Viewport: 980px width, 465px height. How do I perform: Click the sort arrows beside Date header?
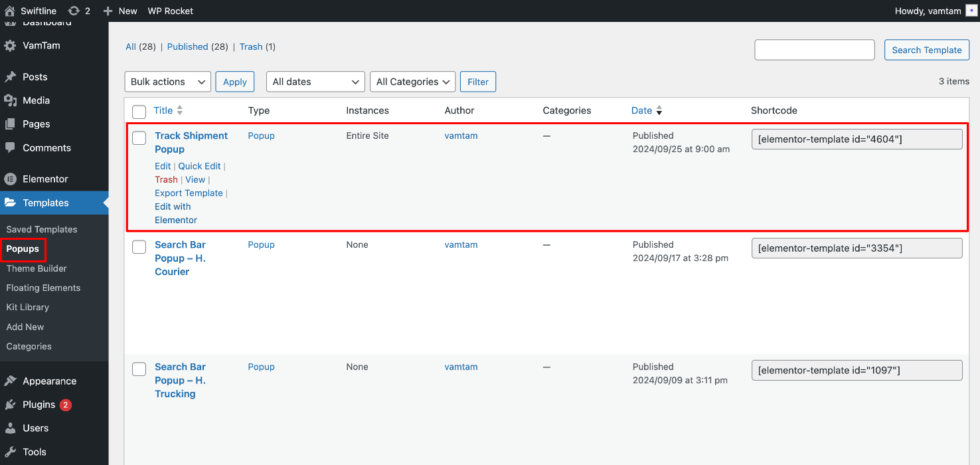click(659, 110)
